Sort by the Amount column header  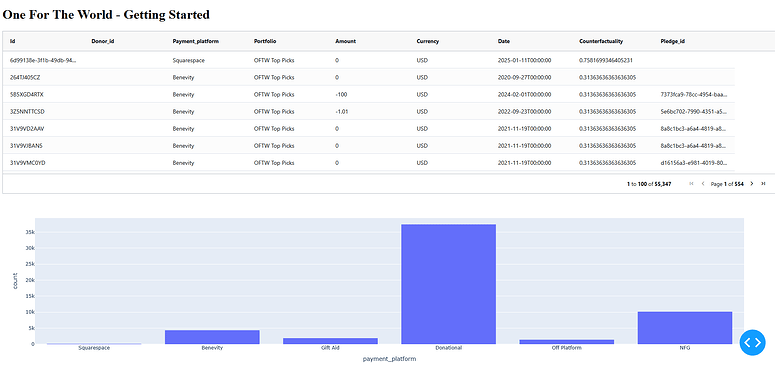tap(345, 41)
